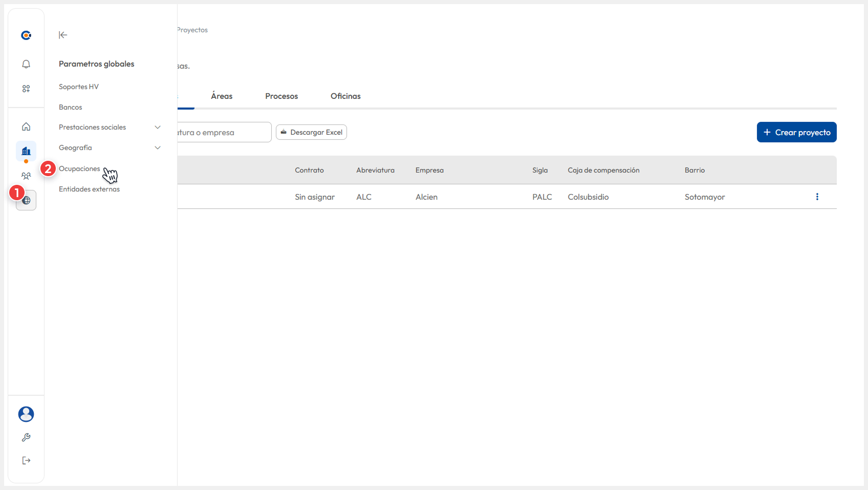Open the Oficinas tab
This screenshot has height=490, width=868.
click(345, 96)
